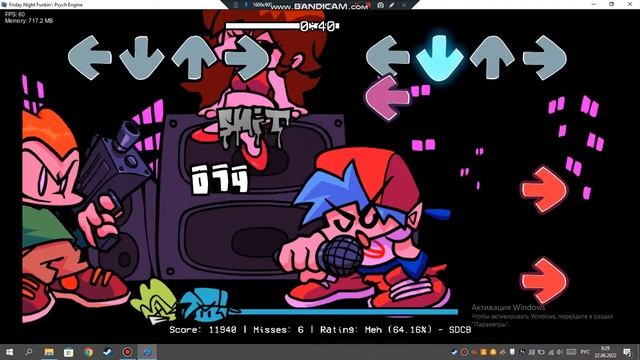
Task: Click the glowing cyan down arrow receptor
Action: 440,58
